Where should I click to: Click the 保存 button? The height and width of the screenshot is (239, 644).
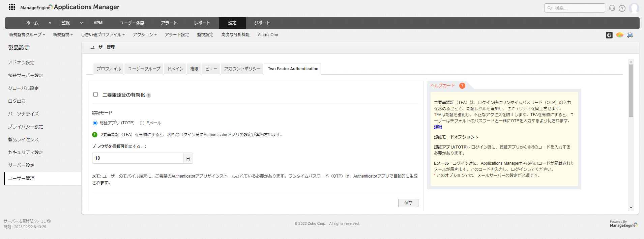point(408,203)
